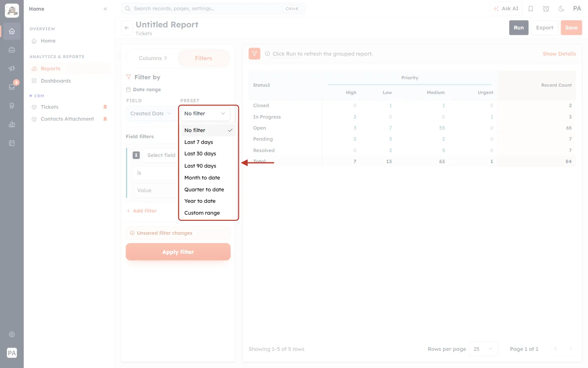Open Dashboards in the sidebar

(x=56, y=81)
